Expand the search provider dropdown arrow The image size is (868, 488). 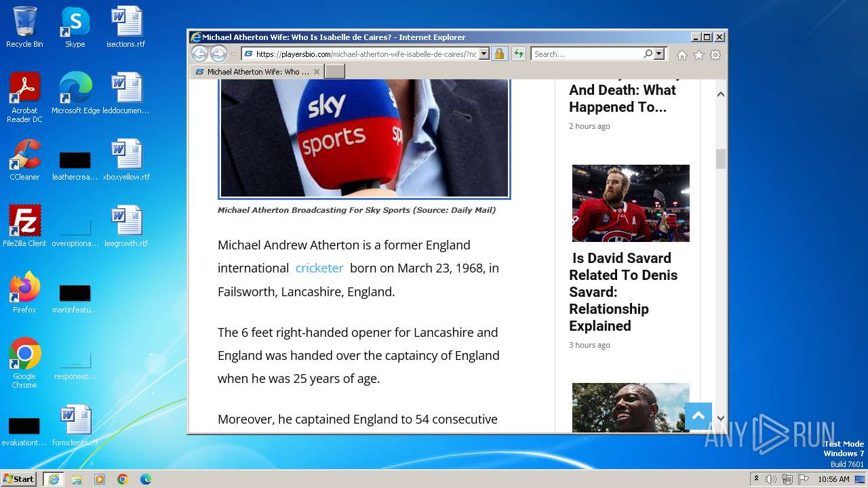[658, 54]
